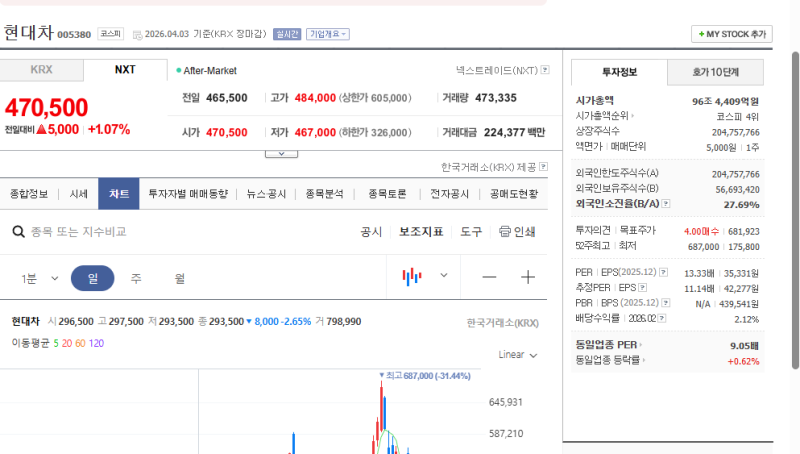This screenshot has height=454, width=800.
Task: Click help icon beside 넥스트레이드(NXT)
Action: click(x=545, y=70)
